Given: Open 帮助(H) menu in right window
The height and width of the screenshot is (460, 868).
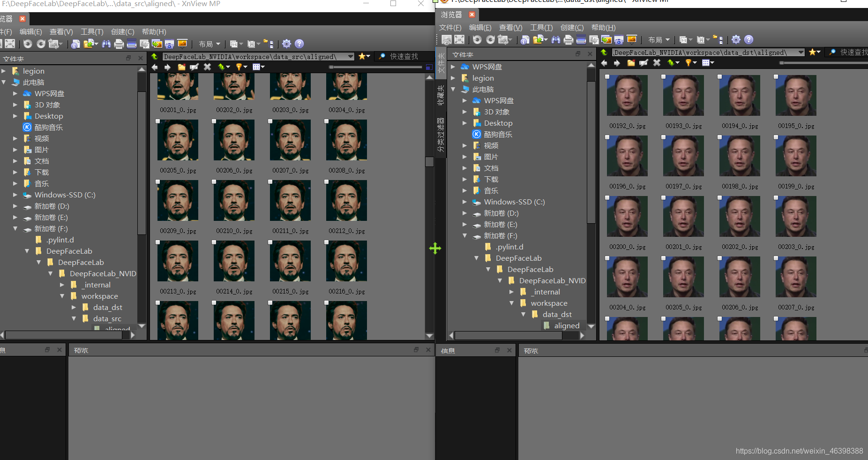Looking at the screenshot, I should click(604, 28).
